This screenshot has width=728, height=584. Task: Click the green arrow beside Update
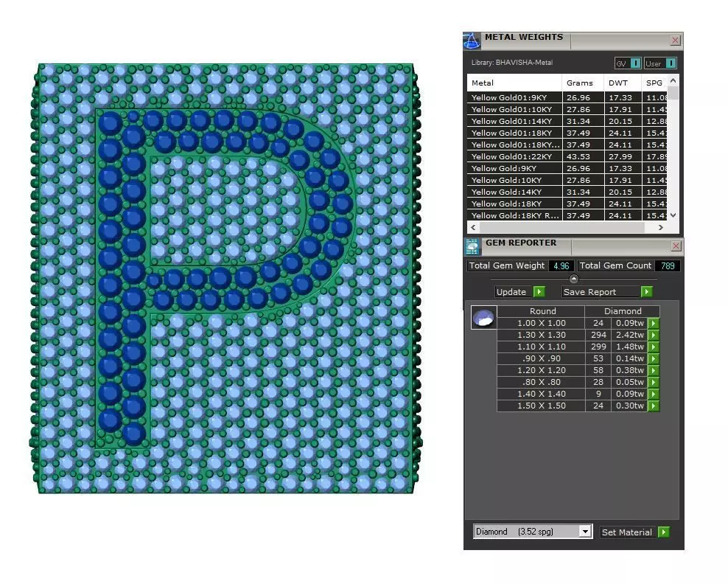pos(539,292)
